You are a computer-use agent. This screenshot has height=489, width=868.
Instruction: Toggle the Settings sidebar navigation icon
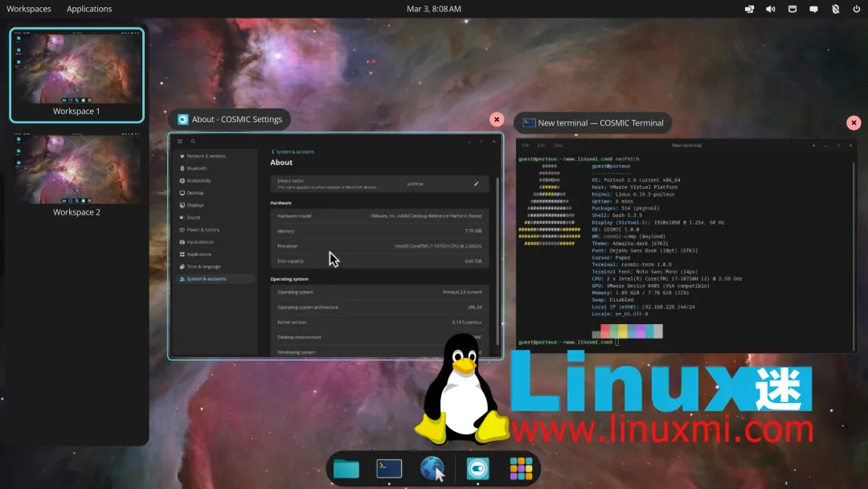(x=180, y=142)
